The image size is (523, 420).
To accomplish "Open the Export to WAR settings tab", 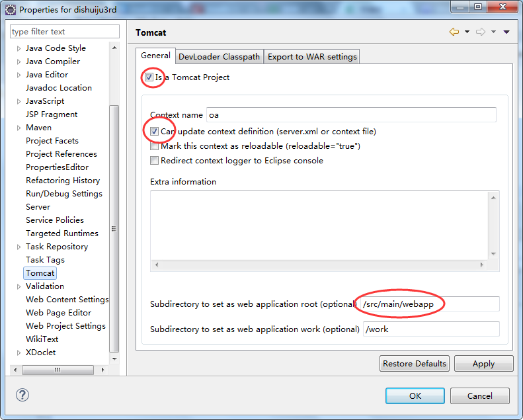I will click(x=312, y=57).
